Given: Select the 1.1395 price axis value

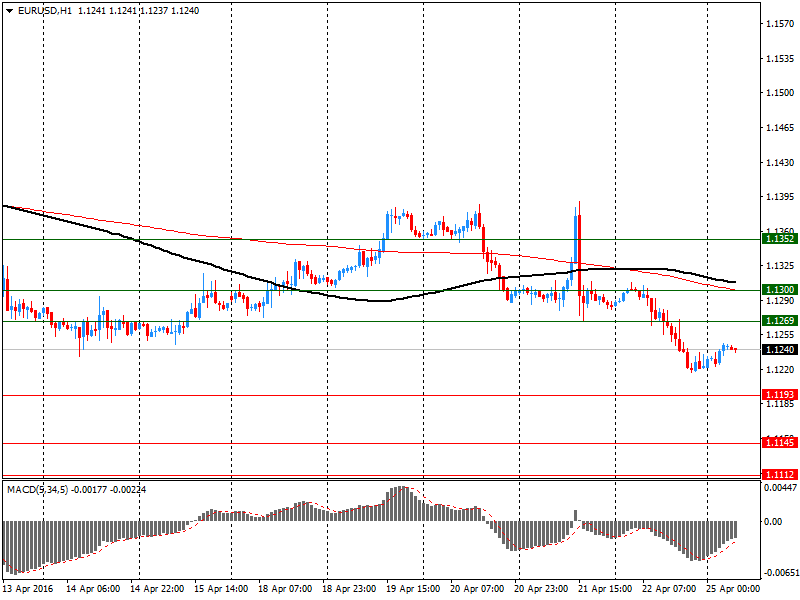Looking at the screenshot, I should click(780, 197).
